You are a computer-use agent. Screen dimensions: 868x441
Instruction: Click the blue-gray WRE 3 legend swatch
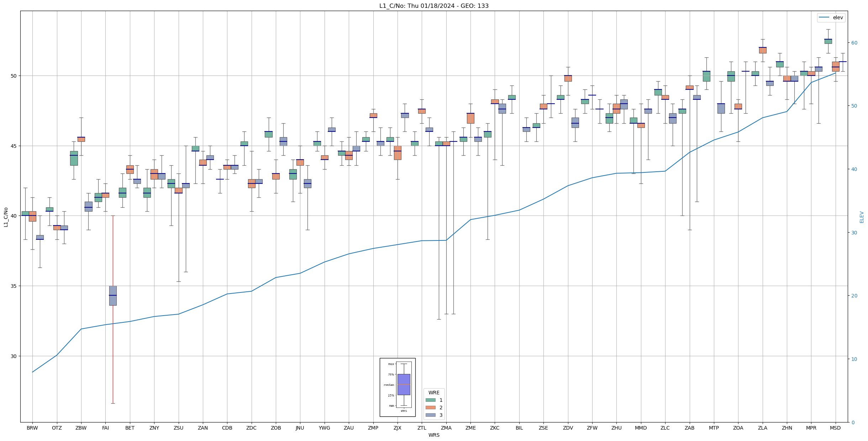coord(430,415)
